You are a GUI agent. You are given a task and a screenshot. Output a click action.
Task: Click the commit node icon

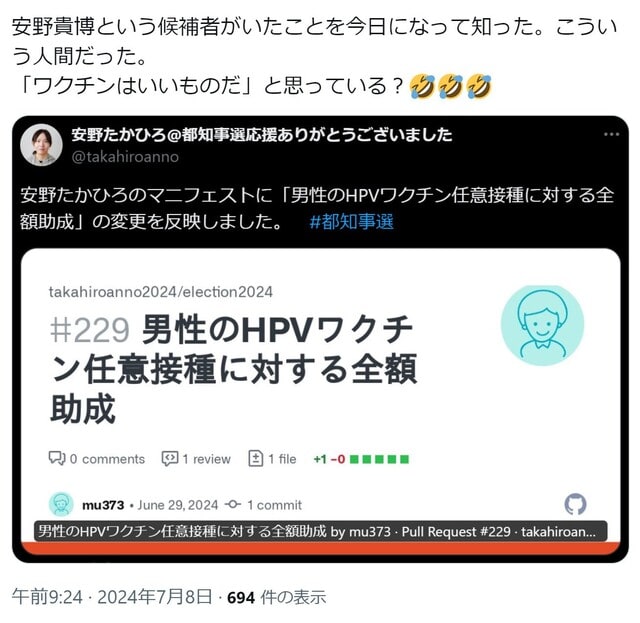(x=233, y=505)
